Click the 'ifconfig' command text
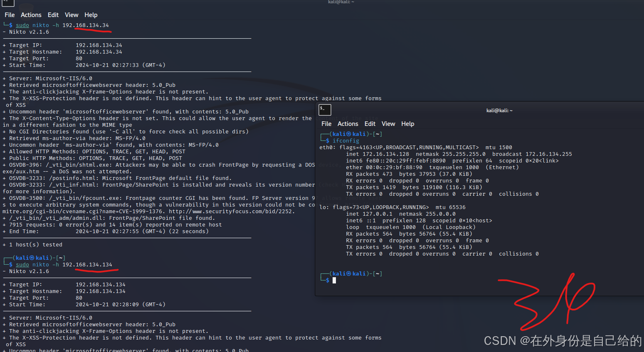Viewport: 644px width, 352px height. [345, 141]
